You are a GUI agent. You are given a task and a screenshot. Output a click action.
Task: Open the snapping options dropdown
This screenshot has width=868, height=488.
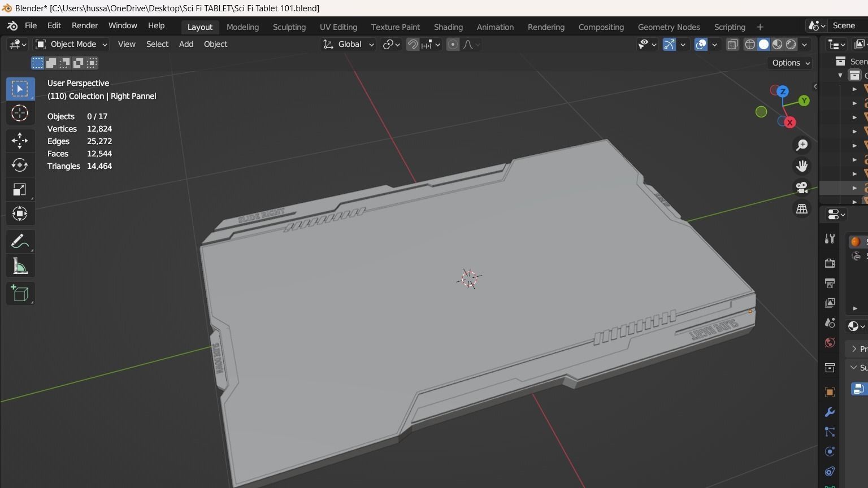point(431,45)
